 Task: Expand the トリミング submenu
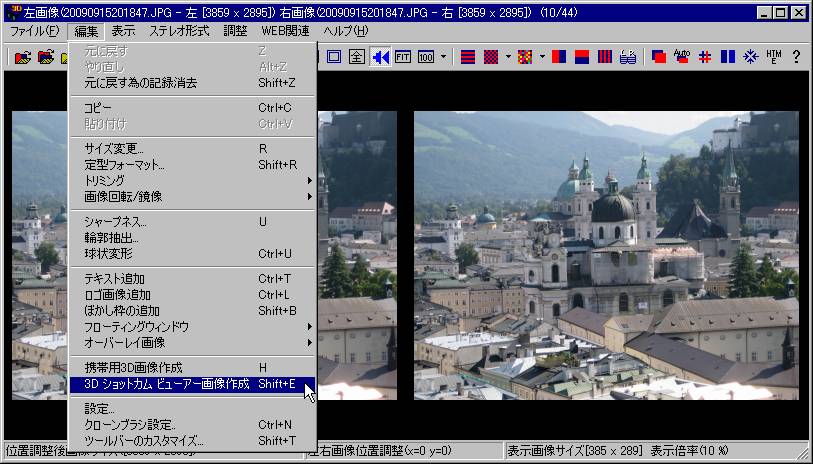click(192, 180)
